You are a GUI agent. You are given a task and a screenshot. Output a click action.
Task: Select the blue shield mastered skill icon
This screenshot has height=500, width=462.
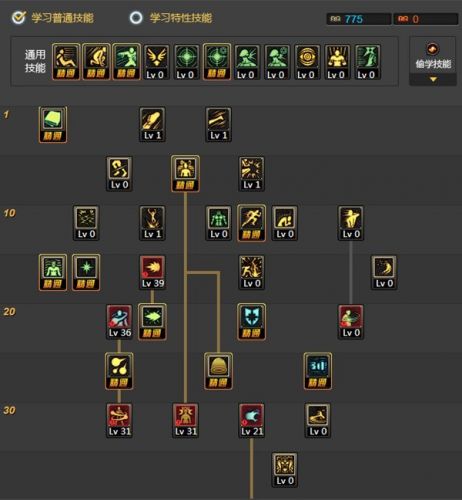(252, 322)
